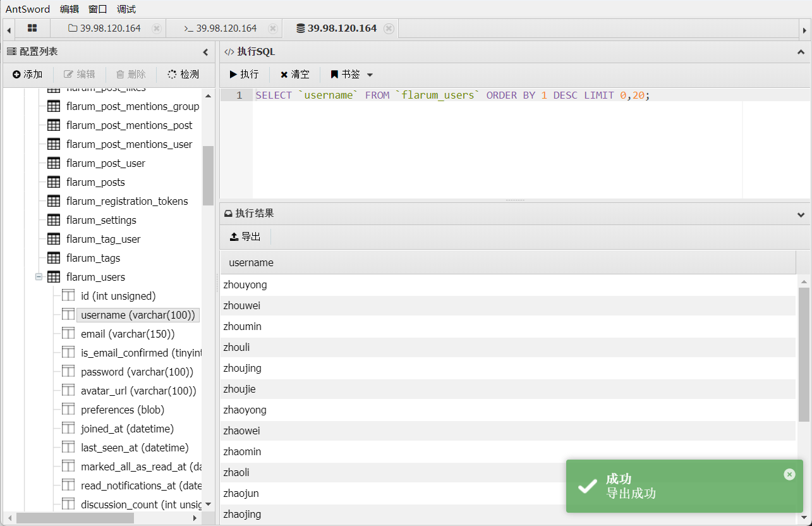Image resolution: width=812 pixels, height=526 pixels.
Task: Click the flarum_posts table icon
Action: click(54, 182)
